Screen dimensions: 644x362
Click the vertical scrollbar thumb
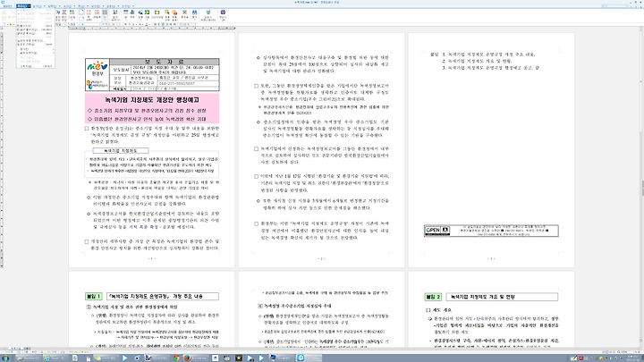(642, 189)
